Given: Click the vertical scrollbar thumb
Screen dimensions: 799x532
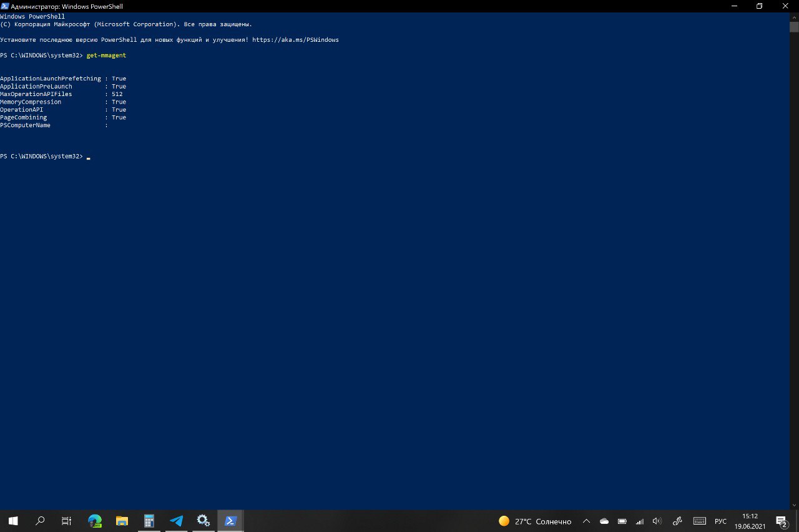Looking at the screenshot, I should pyautogui.click(x=794, y=27).
